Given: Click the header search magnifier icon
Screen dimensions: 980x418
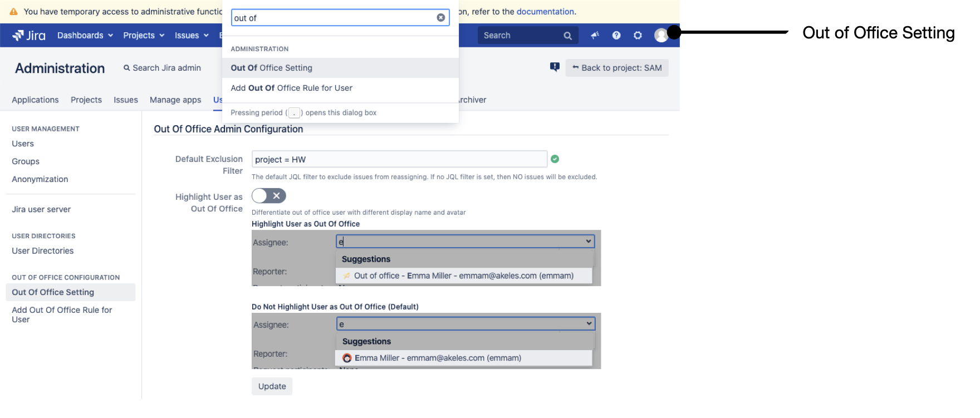Looking at the screenshot, I should 567,36.
